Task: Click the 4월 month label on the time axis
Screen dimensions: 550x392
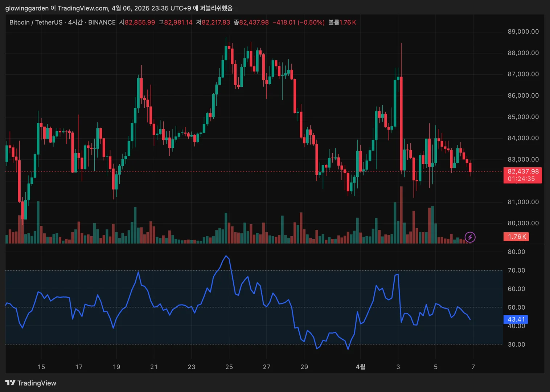Action: point(360,367)
